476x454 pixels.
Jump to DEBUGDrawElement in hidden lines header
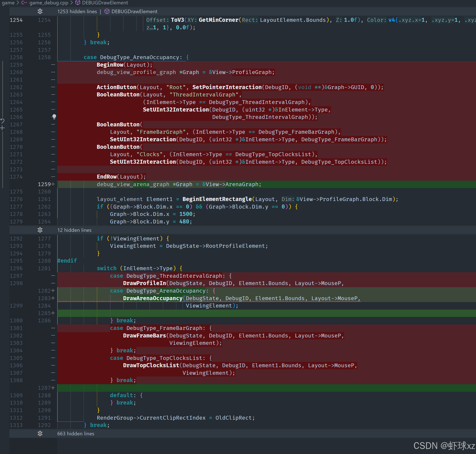coord(134,11)
